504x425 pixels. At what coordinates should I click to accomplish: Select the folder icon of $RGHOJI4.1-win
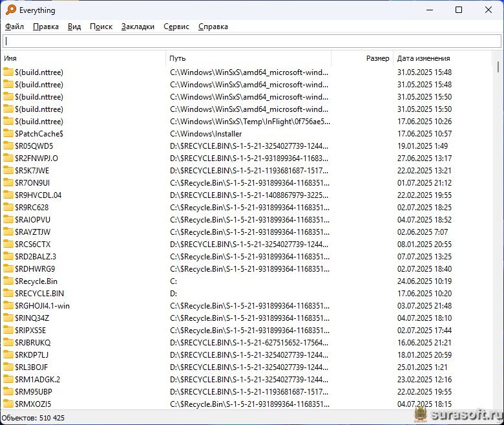[x=8, y=305]
